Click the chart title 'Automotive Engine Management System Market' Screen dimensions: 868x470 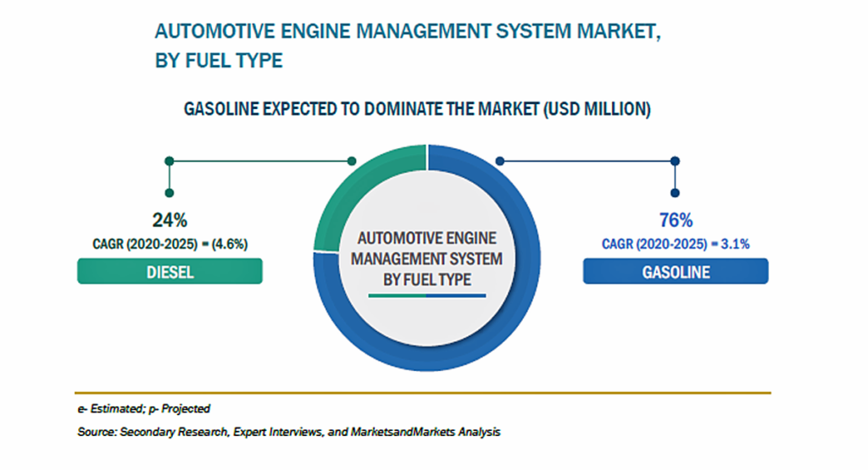point(408,31)
